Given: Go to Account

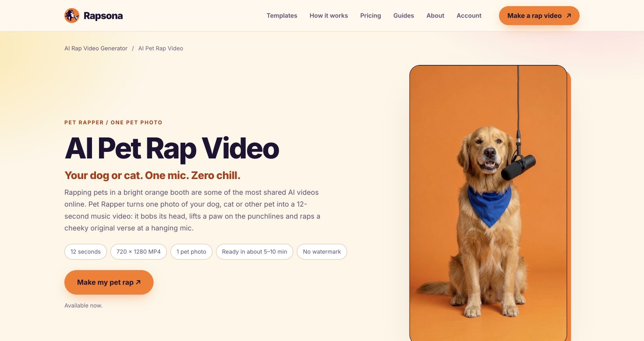Looking at the screenshot, I should pyautogui.click(x=469, y=16).
